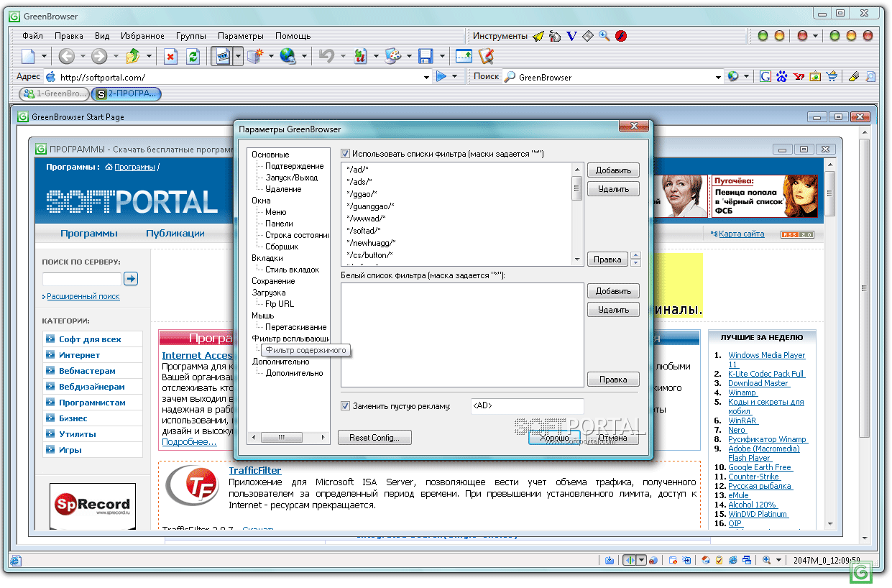Screen dimensions: 892x588
Task: Click the yellow pen icon in Инструменты bar
Action: (538, 36)
